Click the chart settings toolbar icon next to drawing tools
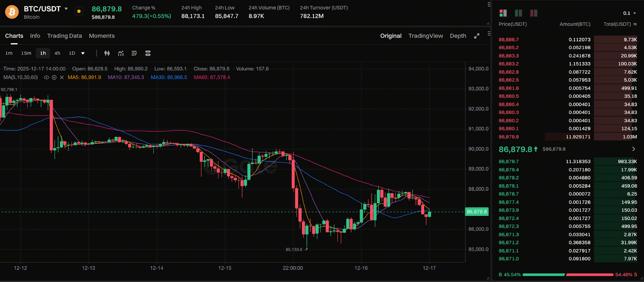The width and height of the screenshot is (644, 282). tap(148, 53)
